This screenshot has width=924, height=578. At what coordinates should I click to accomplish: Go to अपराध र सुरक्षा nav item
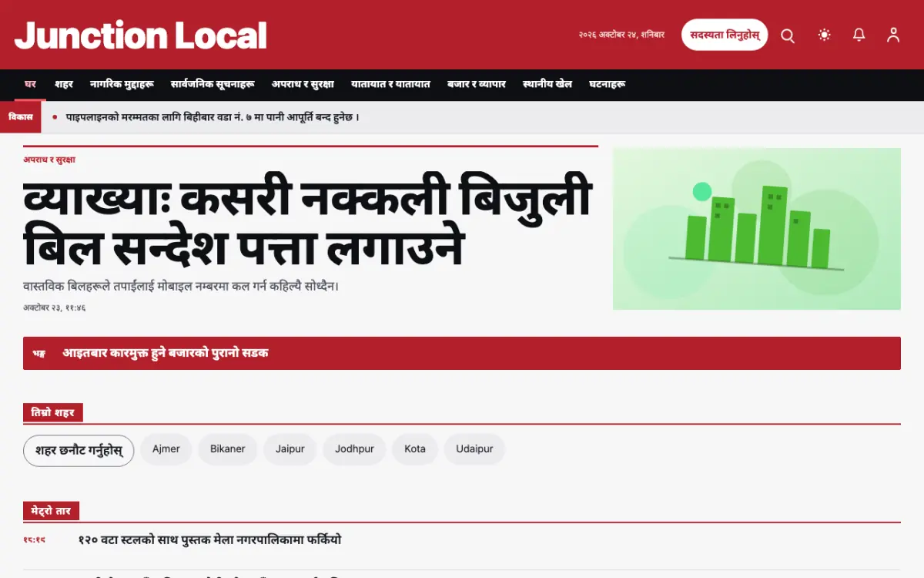pyautogui.click(x=303, y=85)
